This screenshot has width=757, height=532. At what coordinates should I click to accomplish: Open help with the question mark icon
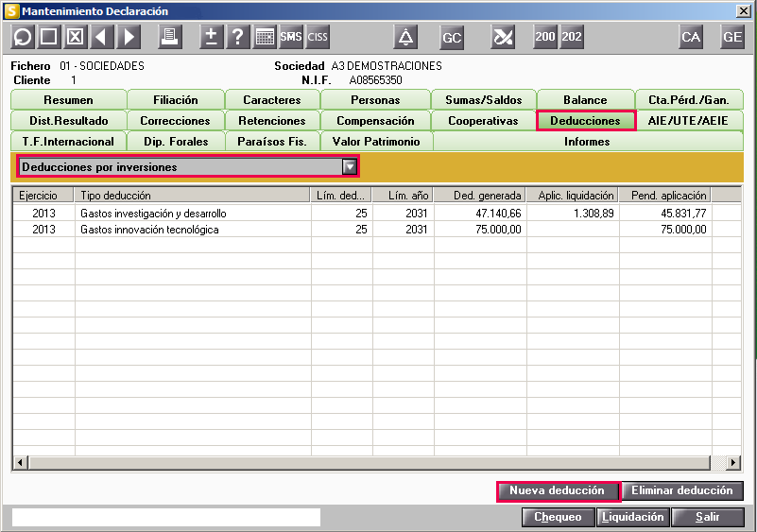coord(238,37)
